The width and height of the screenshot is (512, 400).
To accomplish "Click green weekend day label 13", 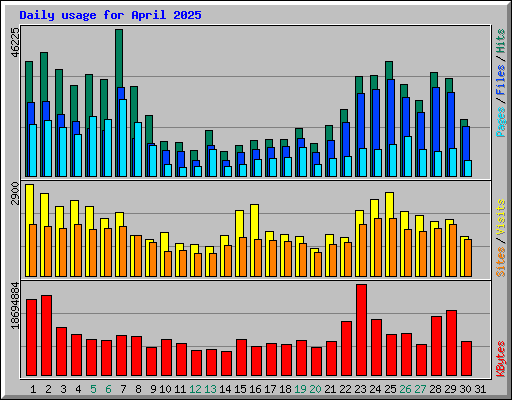I will point(210,389).
